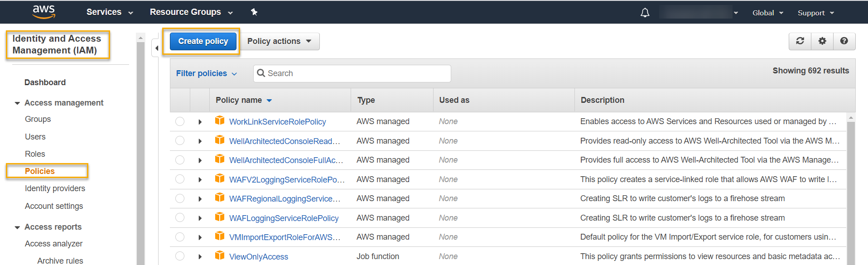This screenshot has width=868, height=265.
Task: Select radio button for WorkLinkServiceRolePolicy
Action: (180, 121)
